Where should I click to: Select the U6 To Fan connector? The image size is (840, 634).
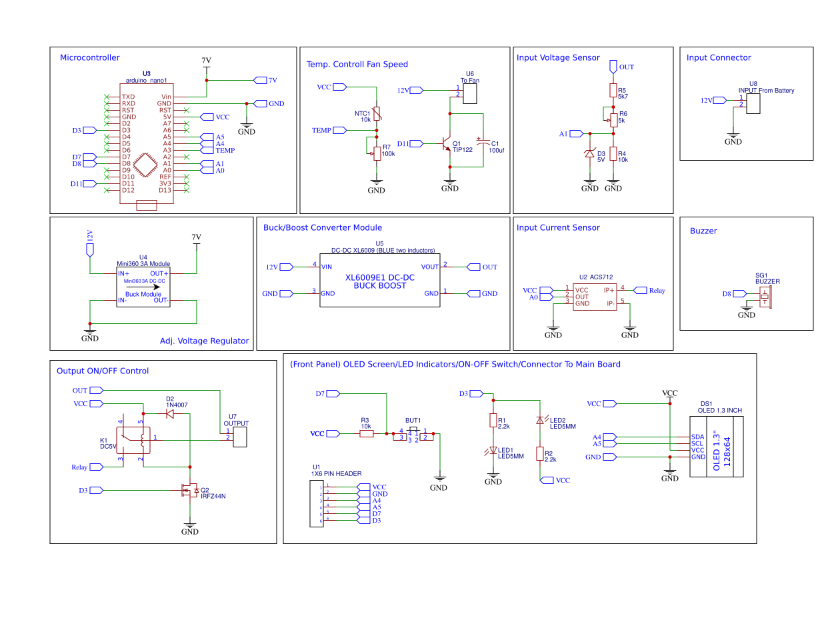(469, 93)
